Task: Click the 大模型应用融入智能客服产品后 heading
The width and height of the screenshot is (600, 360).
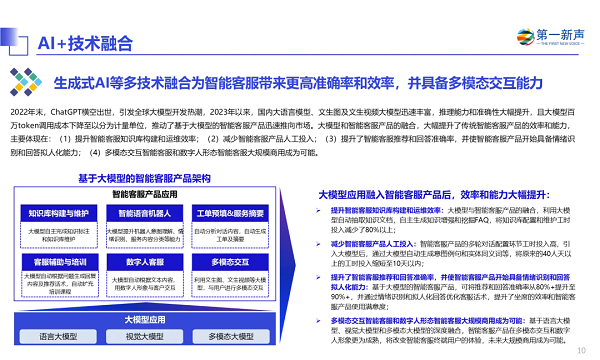Action: [434, 195]
